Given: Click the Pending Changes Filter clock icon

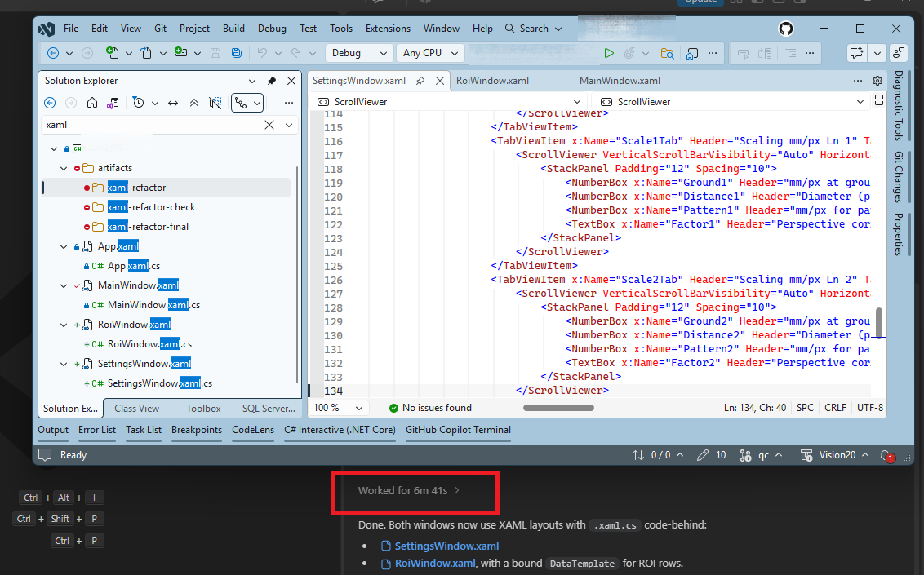Looking at the screenshot, I should [139, 103].
